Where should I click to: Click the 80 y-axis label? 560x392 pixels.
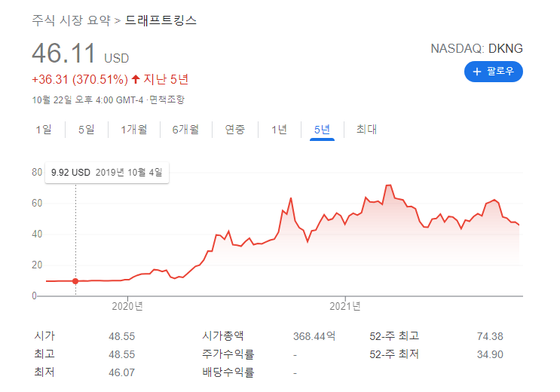(37, 172)
